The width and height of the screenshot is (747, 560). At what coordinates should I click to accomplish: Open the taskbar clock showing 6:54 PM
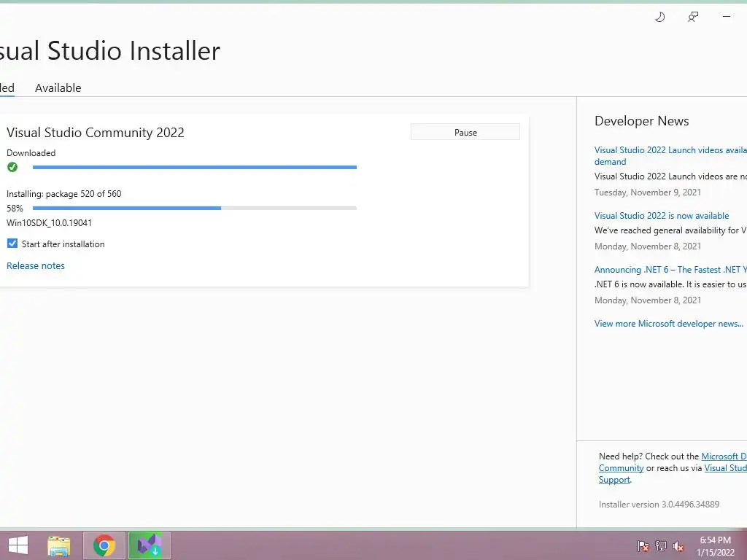point(716,546)
